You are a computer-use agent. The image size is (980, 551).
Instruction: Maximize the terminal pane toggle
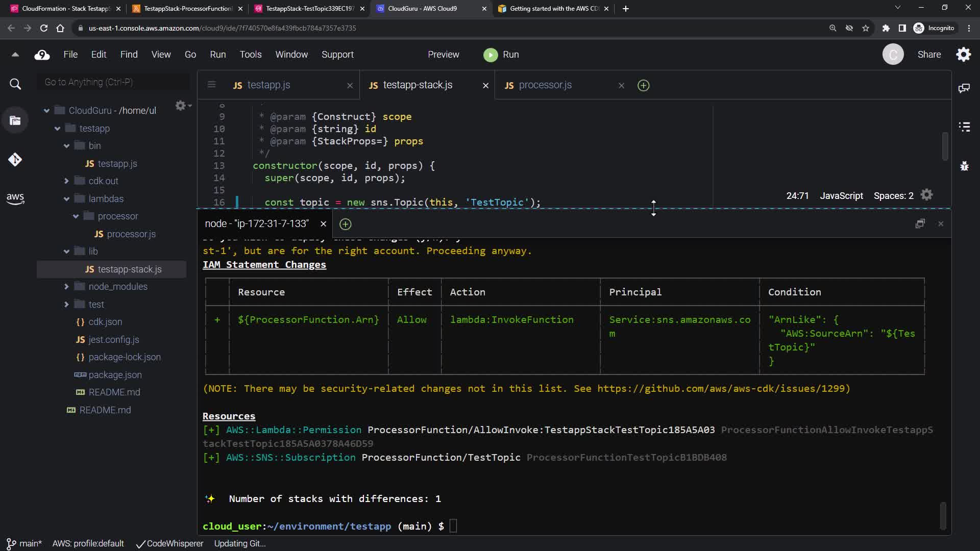920,223
